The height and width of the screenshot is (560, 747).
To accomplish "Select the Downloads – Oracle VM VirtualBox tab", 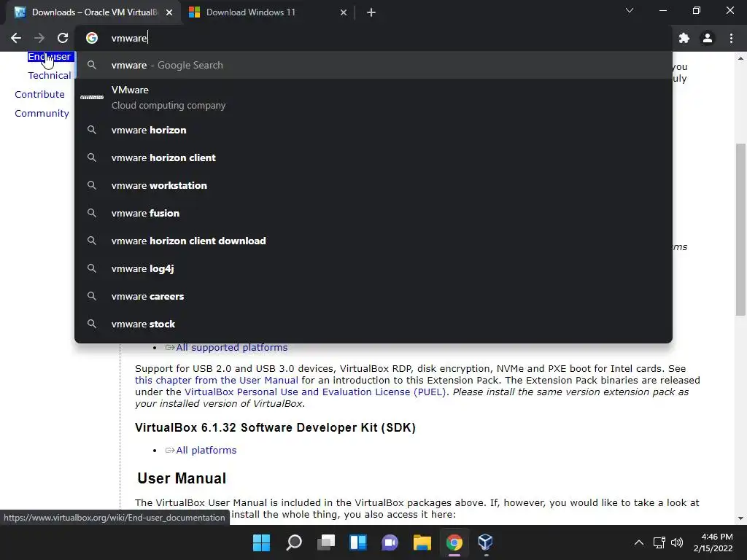I will click(93, 12).
